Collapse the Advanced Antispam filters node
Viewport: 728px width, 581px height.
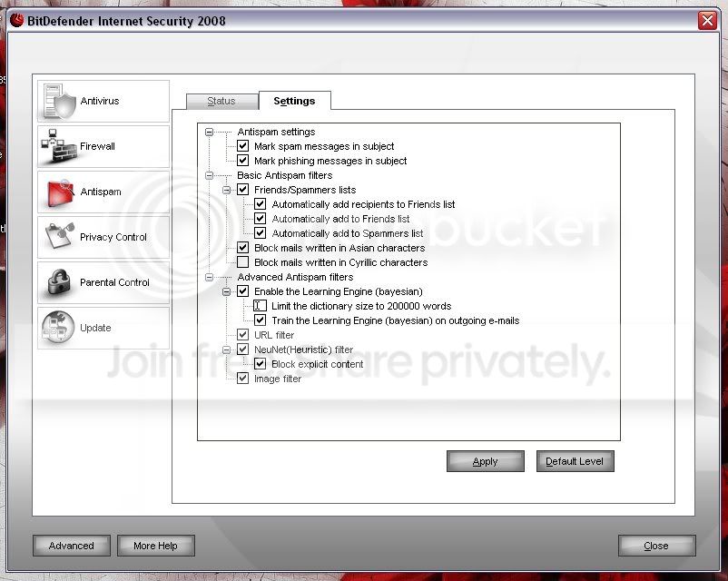click(210, 277)
